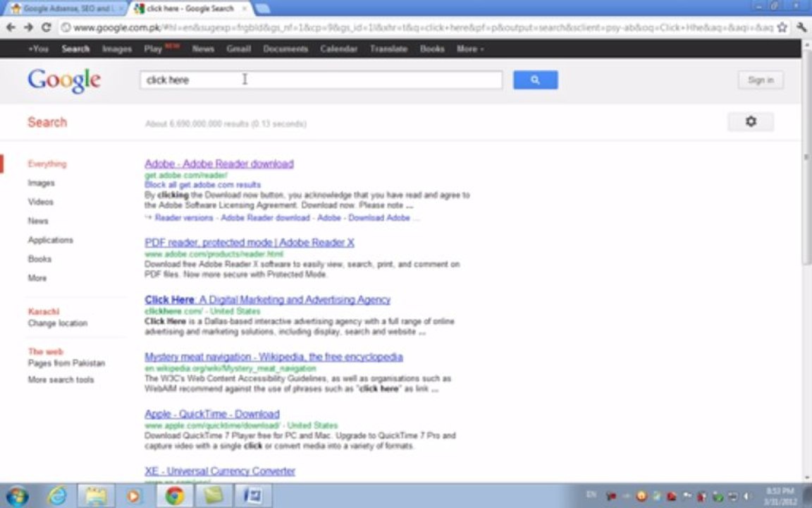Switch to the Google Adsense, SEO tab
812x508 pixels.
[x=66, y=8]
